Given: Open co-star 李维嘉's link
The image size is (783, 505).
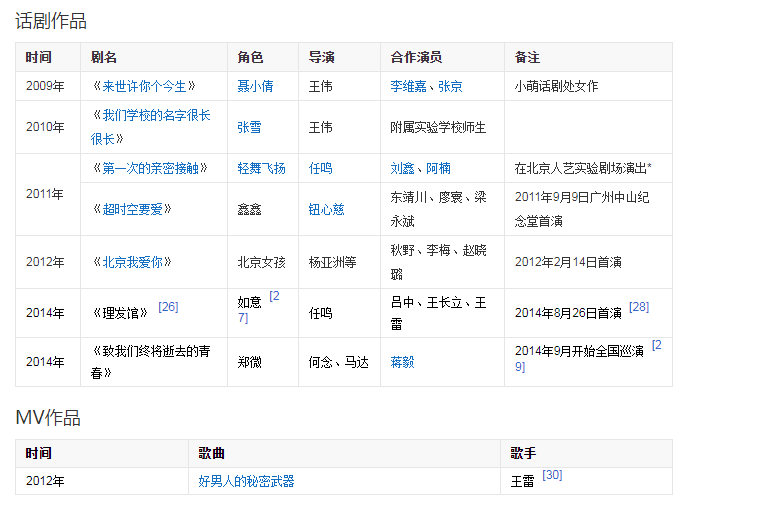Looking at the screenshot, I should point(410,86).
